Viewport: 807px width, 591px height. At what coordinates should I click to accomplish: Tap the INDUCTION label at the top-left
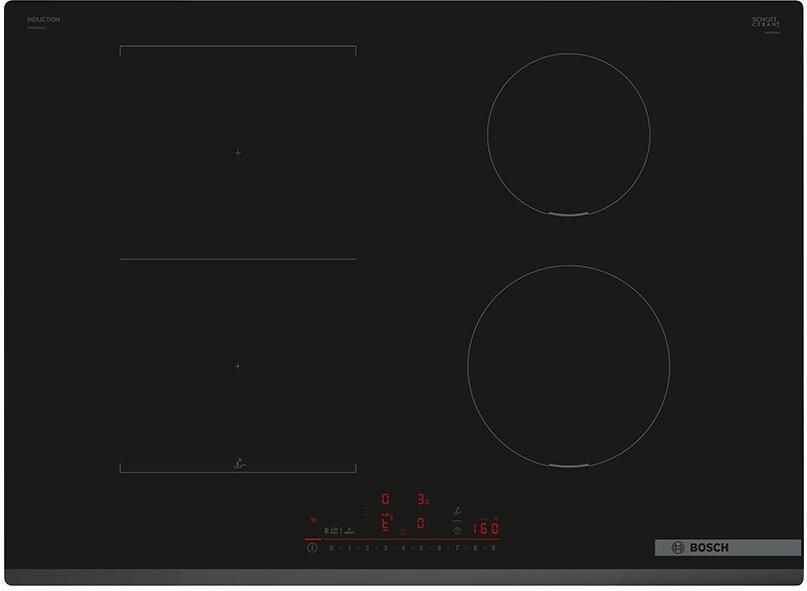43,19
